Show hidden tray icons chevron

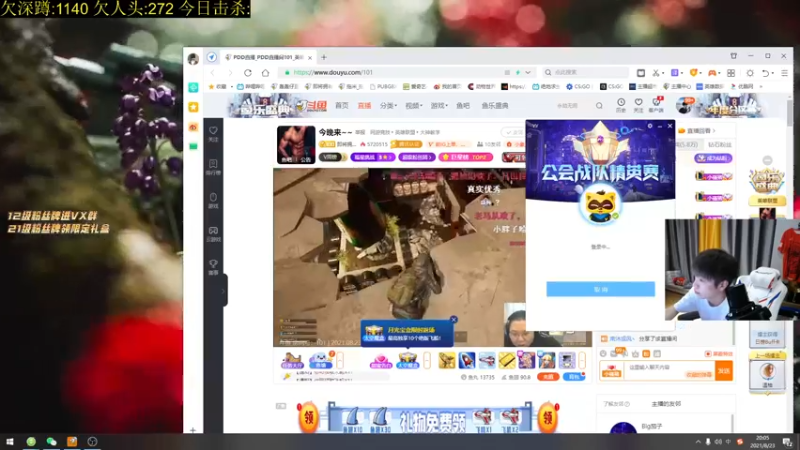pos(698,441)
